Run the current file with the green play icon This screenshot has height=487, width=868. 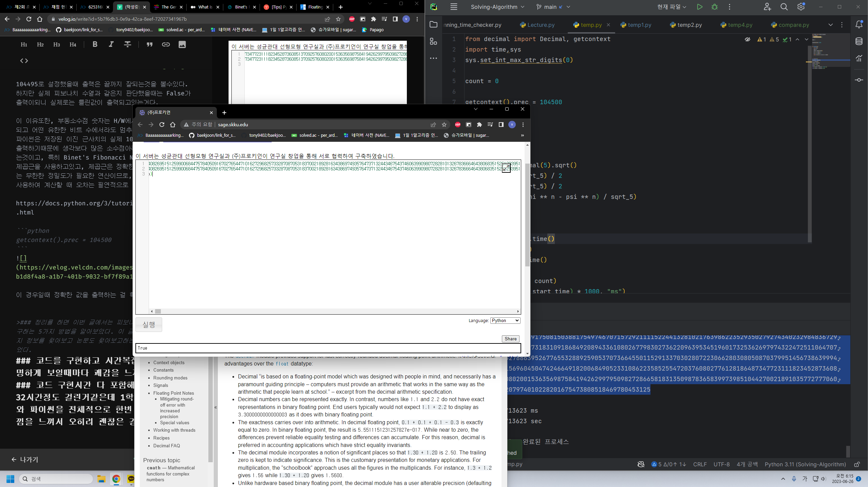pos(699,7)
